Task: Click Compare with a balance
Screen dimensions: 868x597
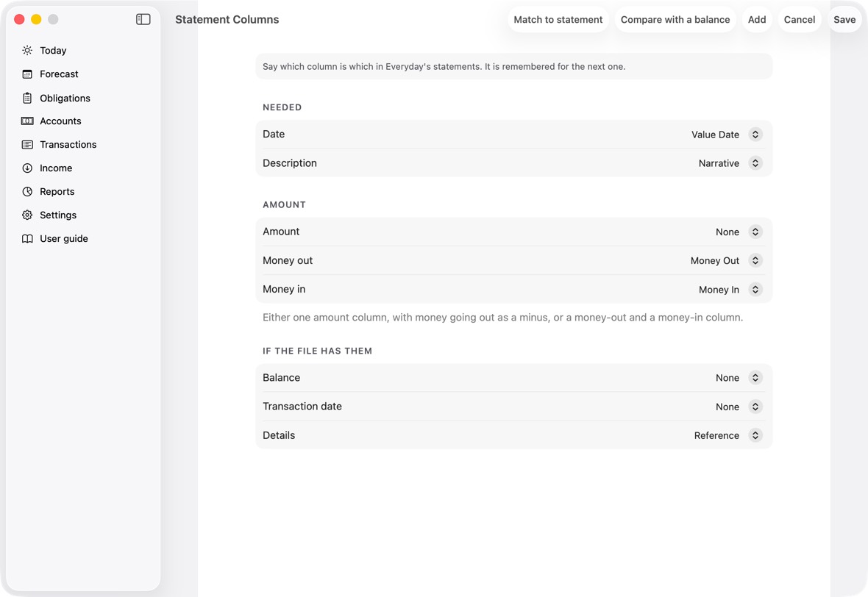Action: pos(675,19)
